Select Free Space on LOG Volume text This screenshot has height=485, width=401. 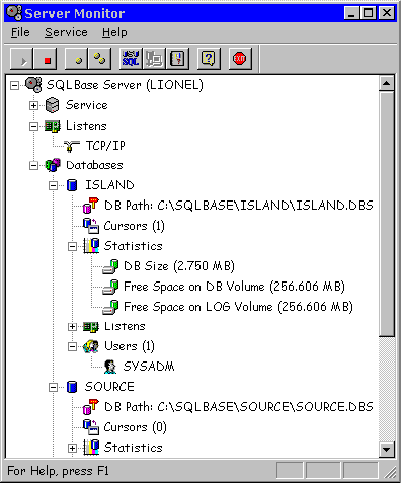[238, 307]
